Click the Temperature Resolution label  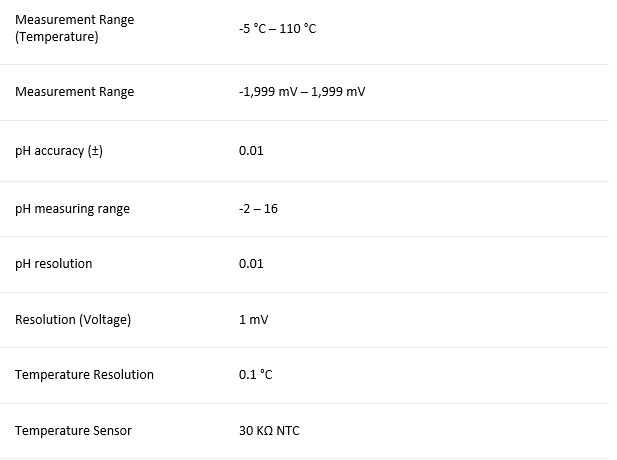[84, 375]
